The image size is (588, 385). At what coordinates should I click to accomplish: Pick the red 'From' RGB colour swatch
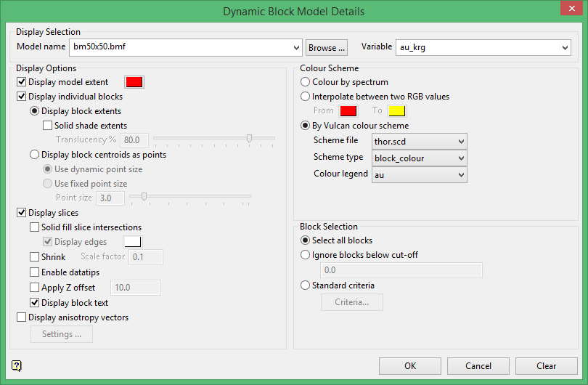pos(348,111)
